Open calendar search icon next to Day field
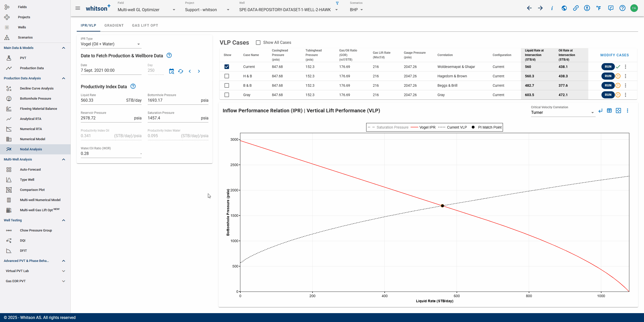The image size is (644, 322). (171, 71)
